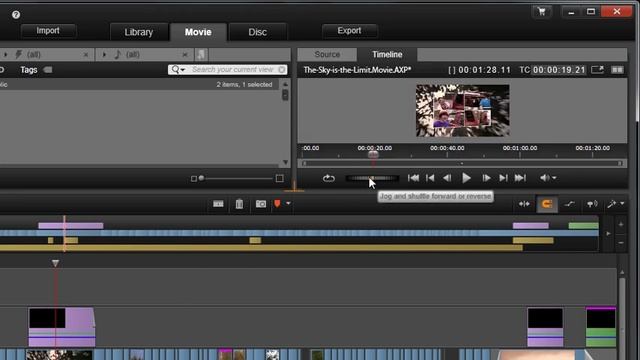Image resolution: width=640 pixels, height=360 pixels.
Task: Expand the arrow on effects (all) tab
Action: tap(5, 54)
